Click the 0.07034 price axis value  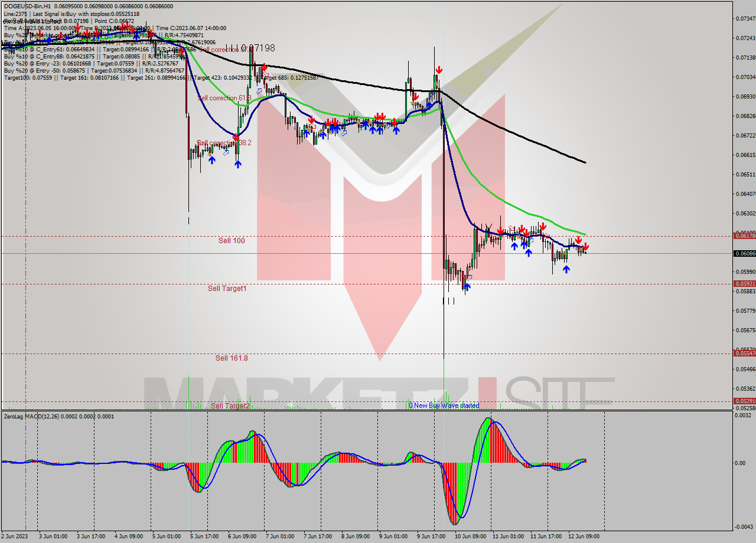pos(745,77)
